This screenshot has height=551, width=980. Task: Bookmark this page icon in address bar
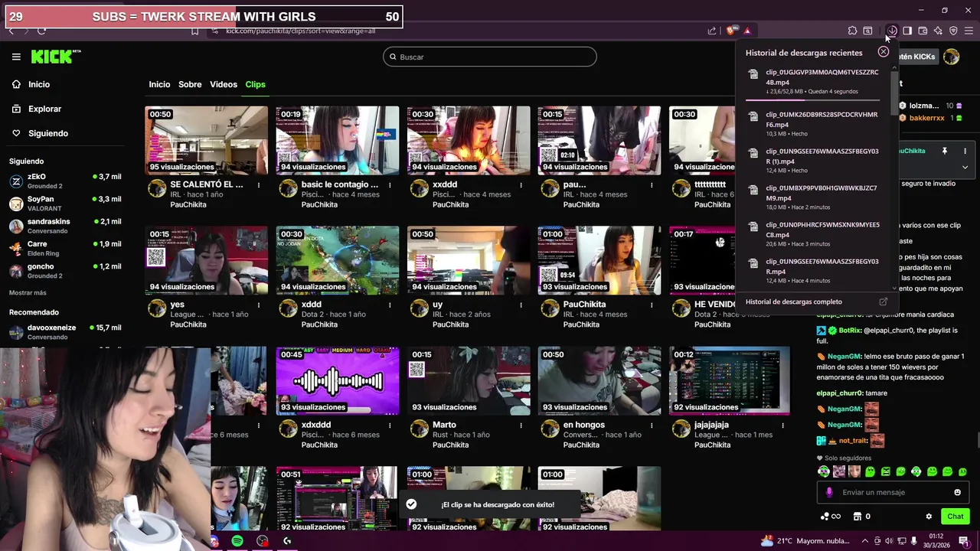(194, 31)
